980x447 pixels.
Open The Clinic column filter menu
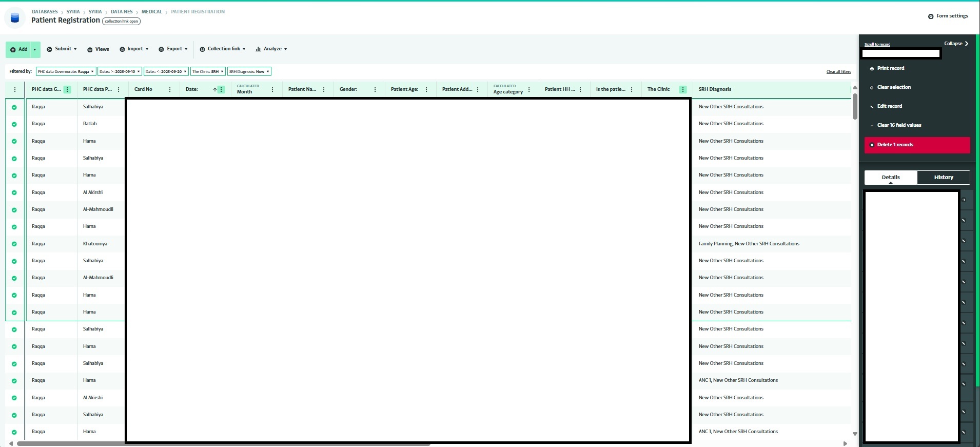(x=682, y=90)
